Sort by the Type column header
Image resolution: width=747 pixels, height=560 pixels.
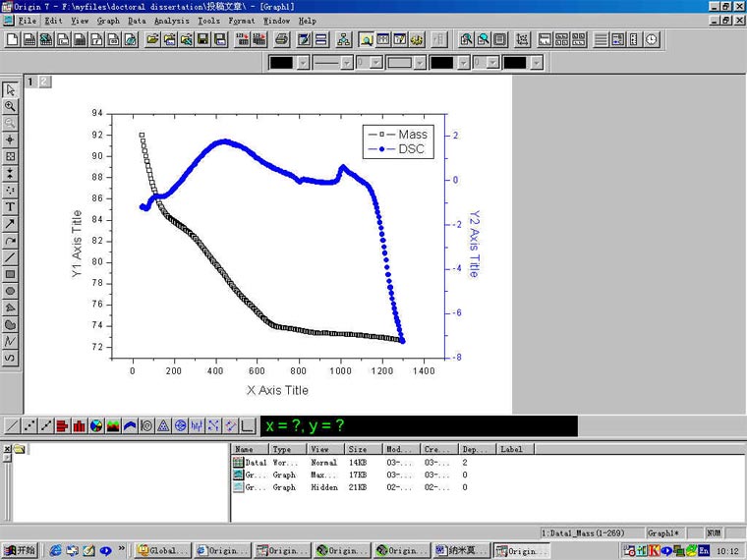(x=287, y=449)
